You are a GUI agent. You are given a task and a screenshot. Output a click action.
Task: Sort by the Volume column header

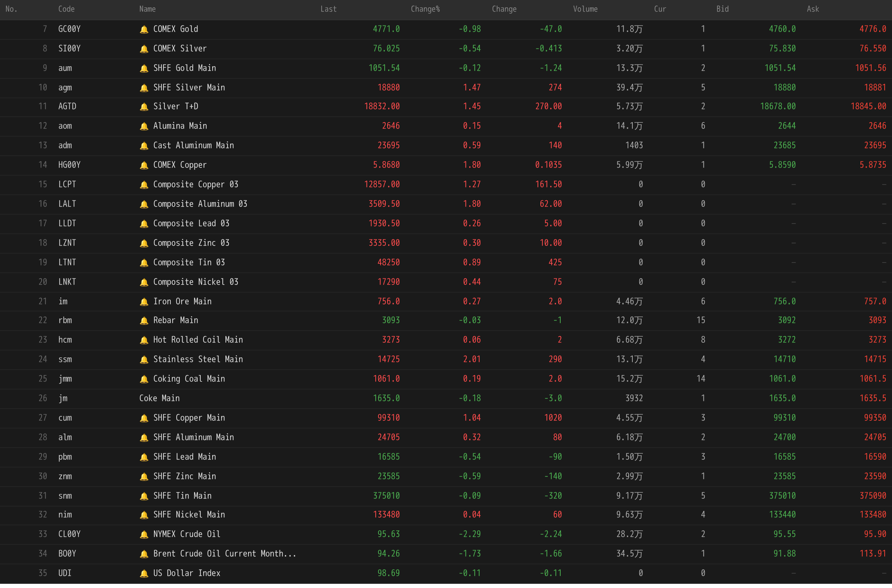[585, 9]
